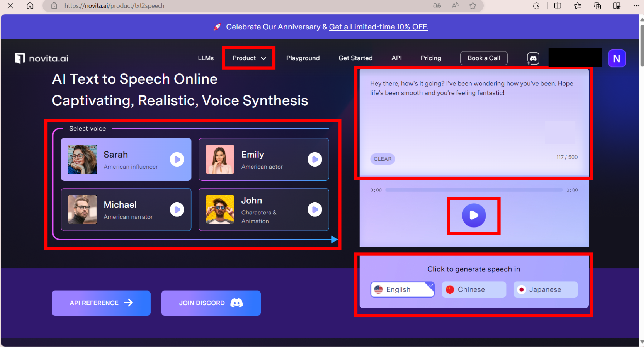
Task: Click the home icon in browser
Action: pyautogui.click(x=30, y=6)
